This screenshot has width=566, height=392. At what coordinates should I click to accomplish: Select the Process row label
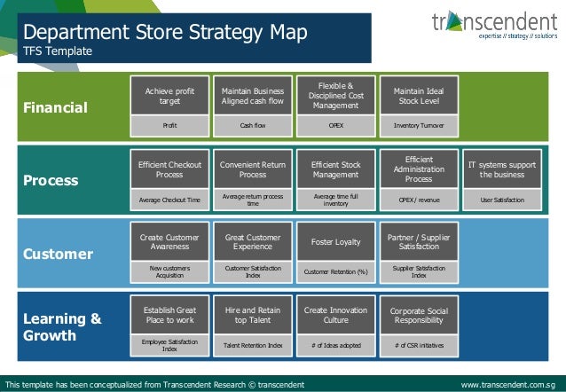(x=51, y=180)
